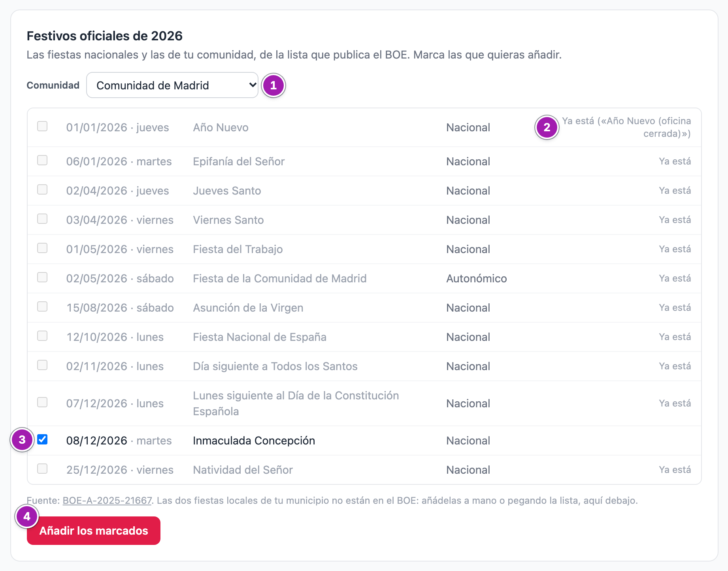Click the date 02/04/2026 · jueves

click(118, 191)
